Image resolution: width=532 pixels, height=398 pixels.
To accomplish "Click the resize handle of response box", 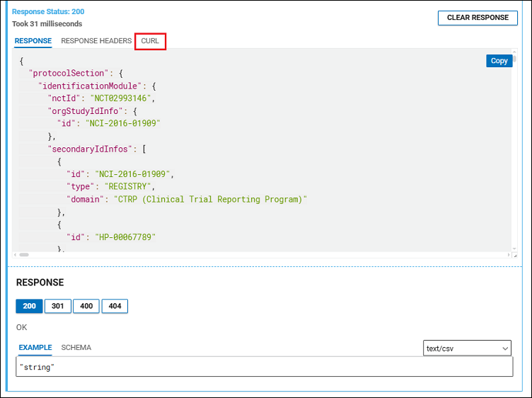I will pos(515,256).
